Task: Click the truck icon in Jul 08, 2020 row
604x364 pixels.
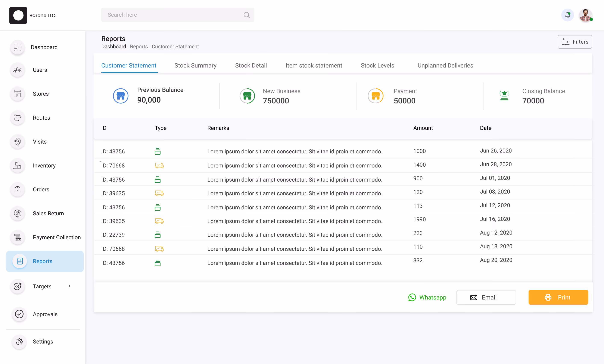Action: click(159, 193)
